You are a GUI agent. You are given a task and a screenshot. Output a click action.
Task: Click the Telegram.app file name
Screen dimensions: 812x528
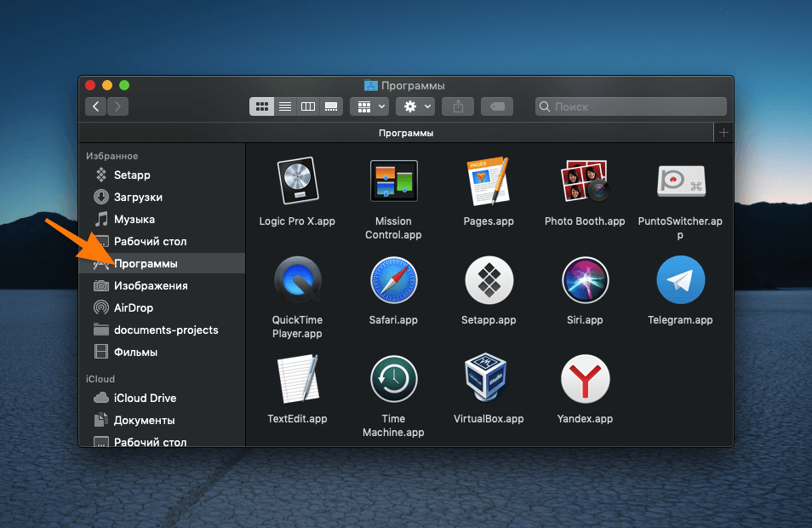pyautogui.click(x=680, y=320)
